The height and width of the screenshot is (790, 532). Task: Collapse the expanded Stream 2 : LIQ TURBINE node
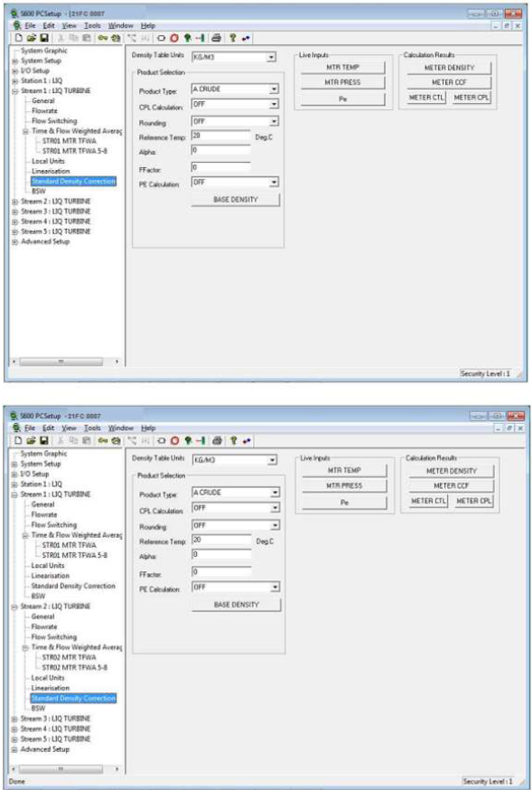coord(15,607)
